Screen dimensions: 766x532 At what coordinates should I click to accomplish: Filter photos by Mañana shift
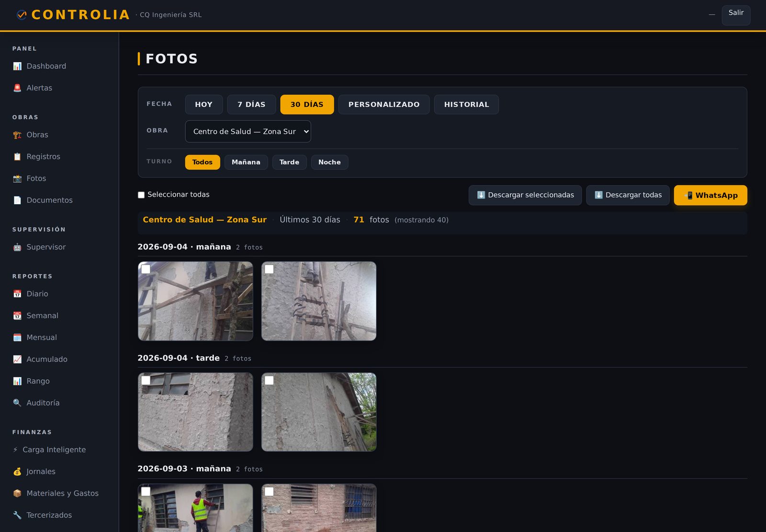[x=246, y=162]
